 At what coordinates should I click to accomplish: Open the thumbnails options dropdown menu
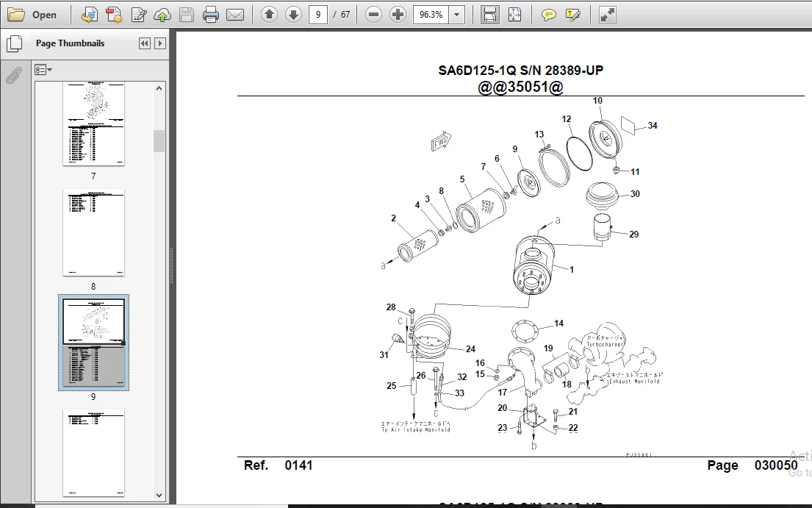pyautogui.click(x=43, y=70)
